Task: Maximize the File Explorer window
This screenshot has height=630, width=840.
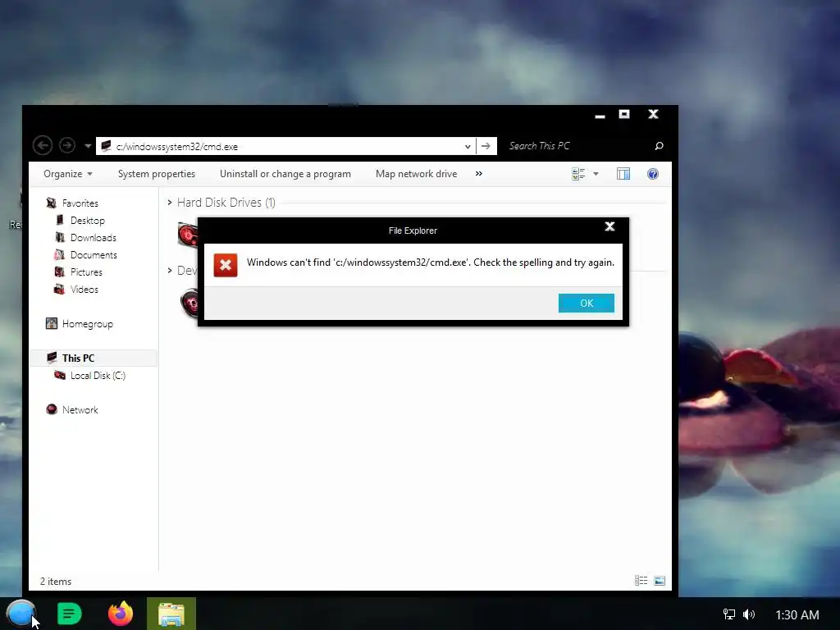Action: [x=624, y=114]
